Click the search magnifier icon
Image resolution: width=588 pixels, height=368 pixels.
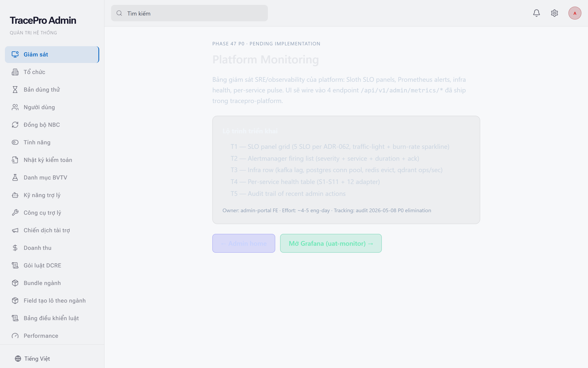pyautogui.click(x=119, y=13)
